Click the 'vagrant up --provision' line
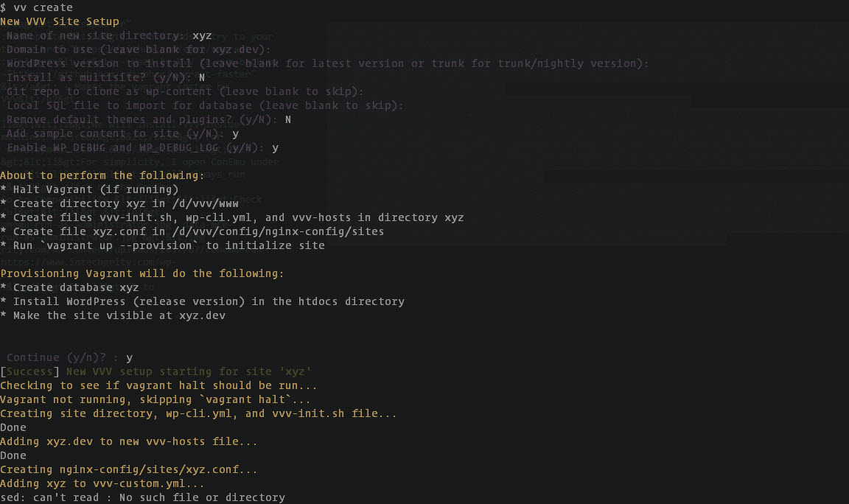 point(162,246)
